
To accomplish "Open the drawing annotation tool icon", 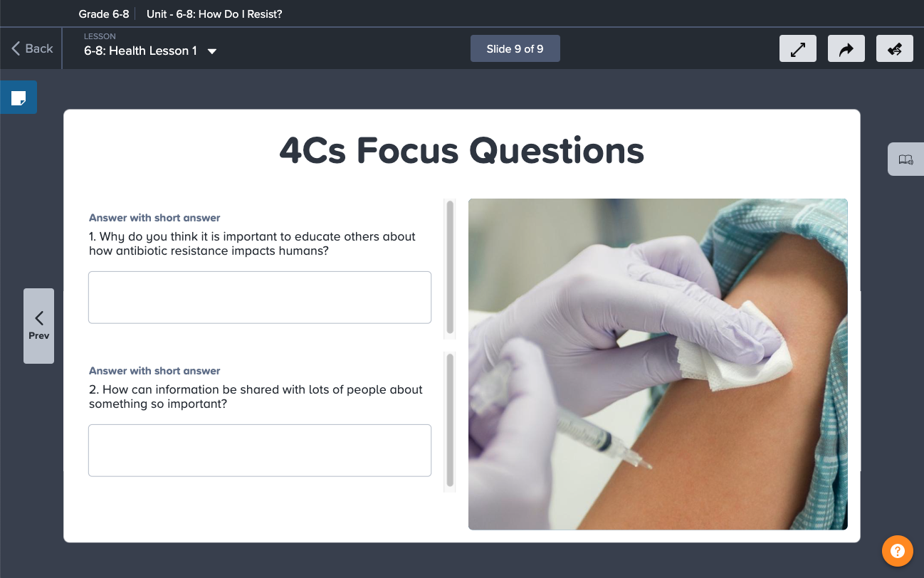I will tap(895, 49).
